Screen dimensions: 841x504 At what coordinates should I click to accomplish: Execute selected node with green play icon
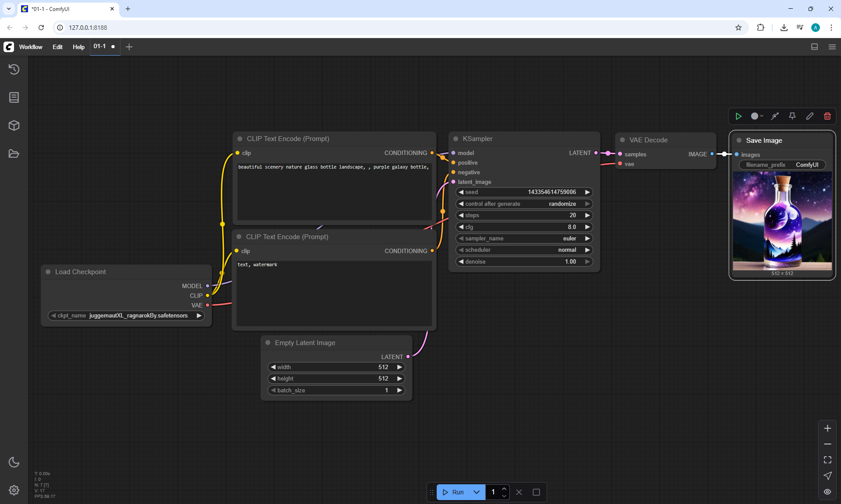[x=739, y=116]
